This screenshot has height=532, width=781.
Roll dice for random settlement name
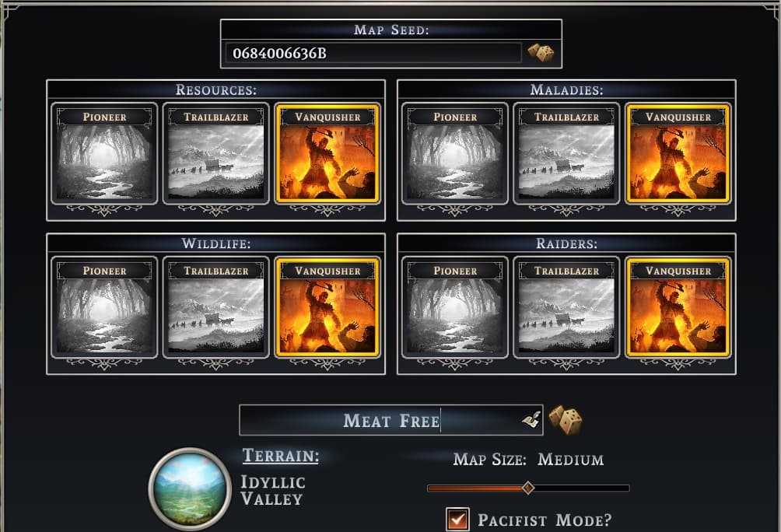[566, 420]
